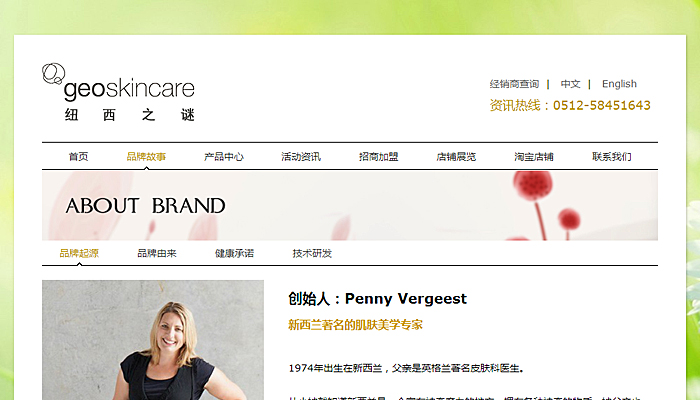
Task: Go to 产品中心 product center
Action: (224, 157)
